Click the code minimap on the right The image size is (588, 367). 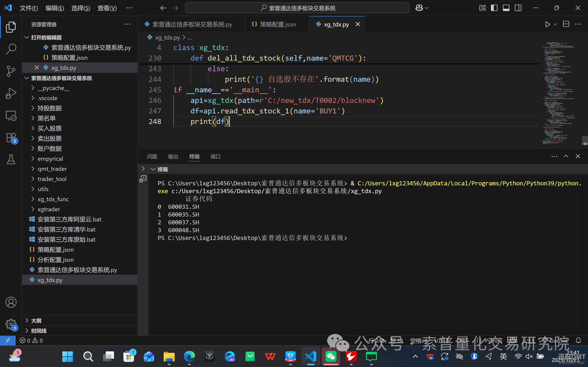[x=559, y=92]
